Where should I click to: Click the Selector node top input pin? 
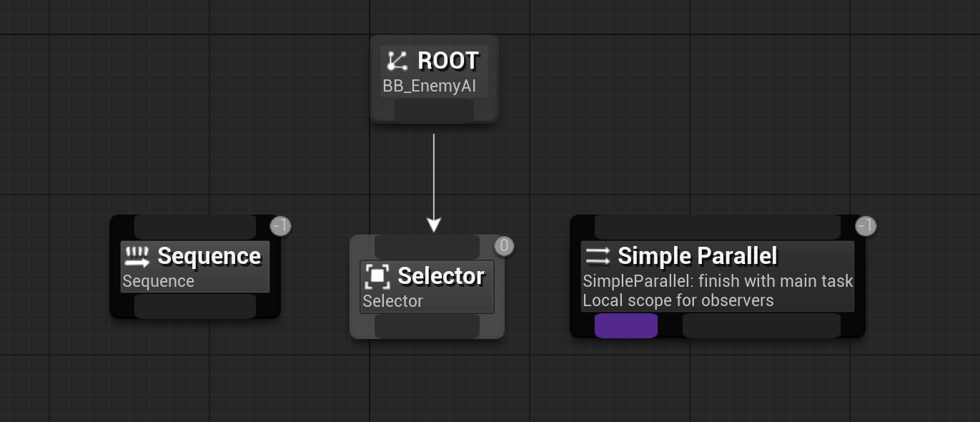click(427, 247)
